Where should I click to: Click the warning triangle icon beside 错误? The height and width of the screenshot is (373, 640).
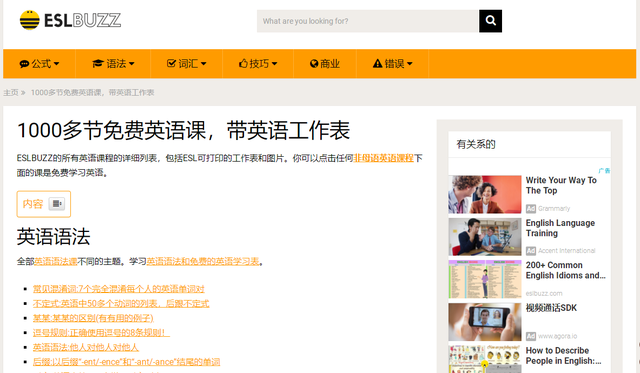pos(378,64)
